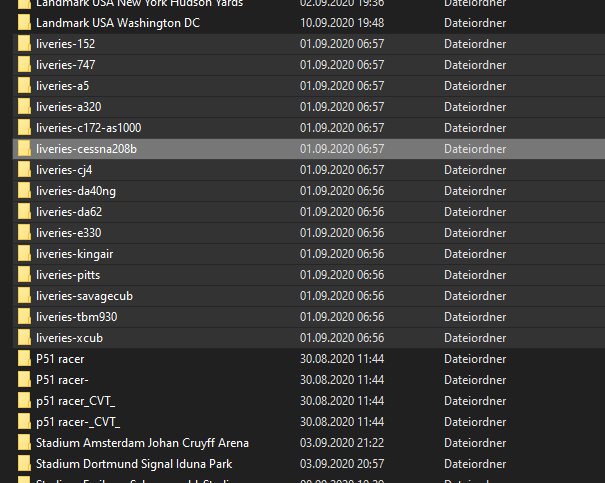
Task: Select the liveries-savagecub folder name
Action: [84, 296]
